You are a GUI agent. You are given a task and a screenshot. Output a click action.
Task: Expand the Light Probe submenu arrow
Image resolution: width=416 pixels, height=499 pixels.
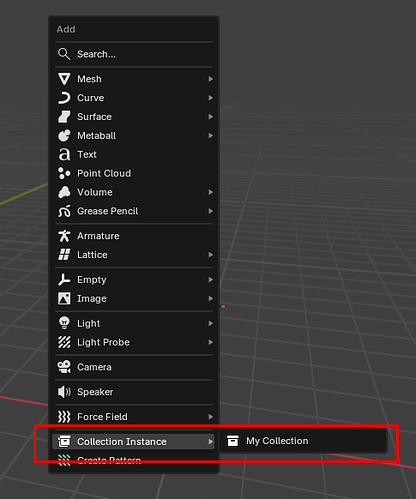[x=210, y=342]
